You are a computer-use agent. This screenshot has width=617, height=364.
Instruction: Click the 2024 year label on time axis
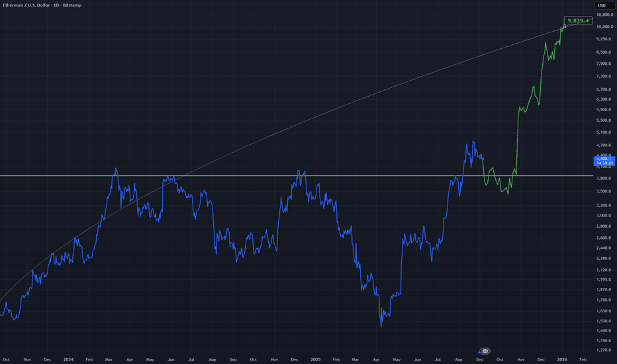(x=68, y=359)
